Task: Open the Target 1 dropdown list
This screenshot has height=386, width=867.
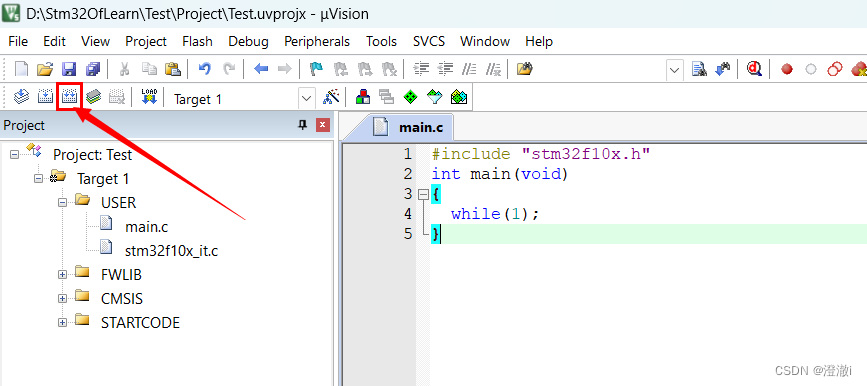Action: tap(307, 98)
